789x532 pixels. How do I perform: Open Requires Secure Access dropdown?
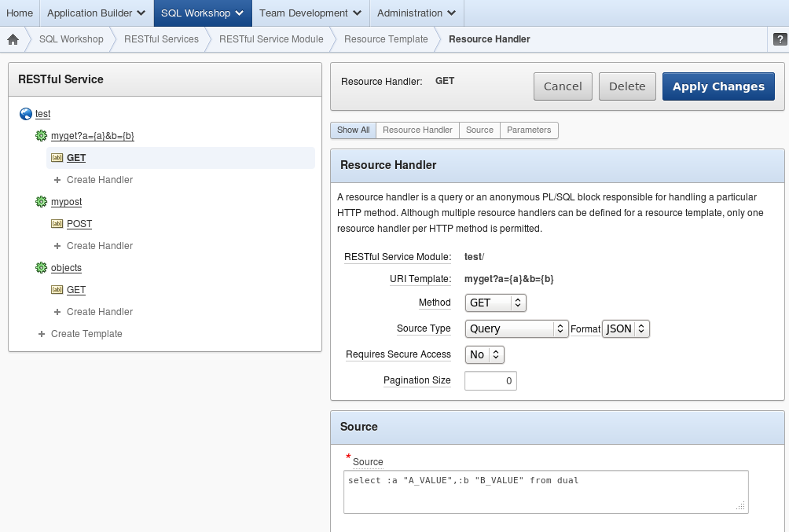point(484,354)
